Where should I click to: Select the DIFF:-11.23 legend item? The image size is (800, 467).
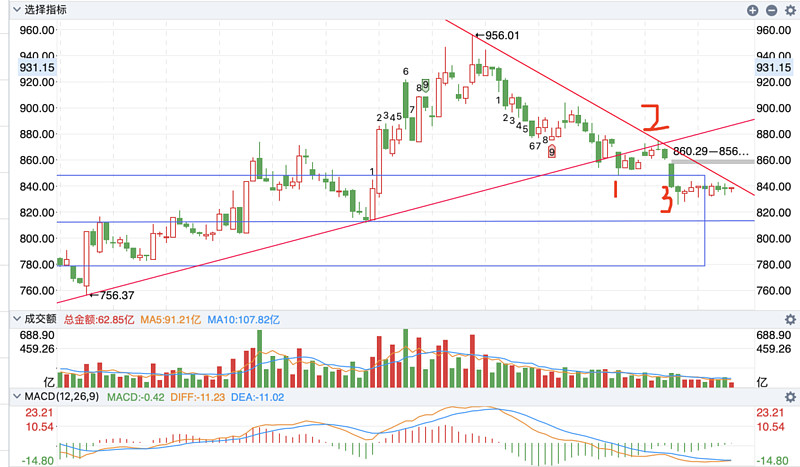[x=197, y=397]
